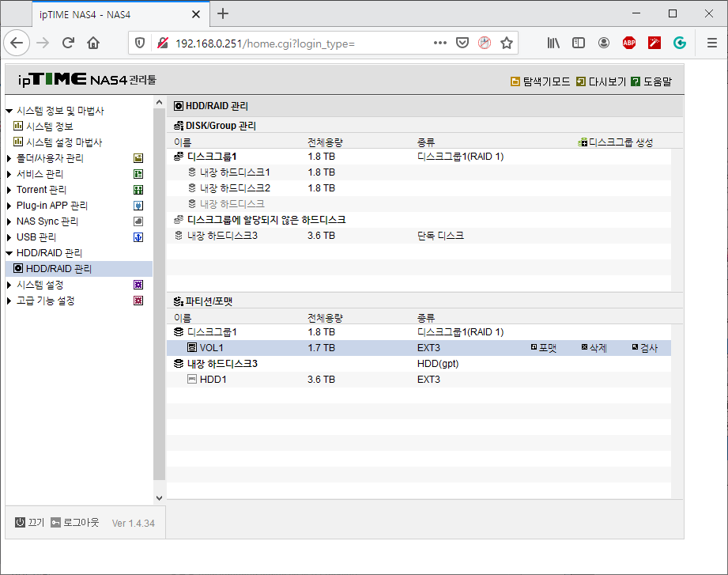Select 내장 하드디스크2 row
Image resolution: width=728 pixels, height=575 pixels.
(419, 188)
